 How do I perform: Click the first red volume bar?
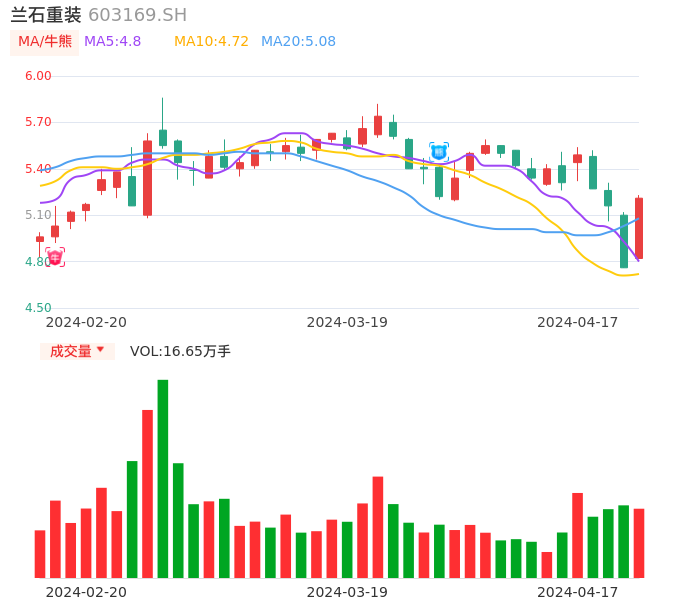[x=40, y=553]
